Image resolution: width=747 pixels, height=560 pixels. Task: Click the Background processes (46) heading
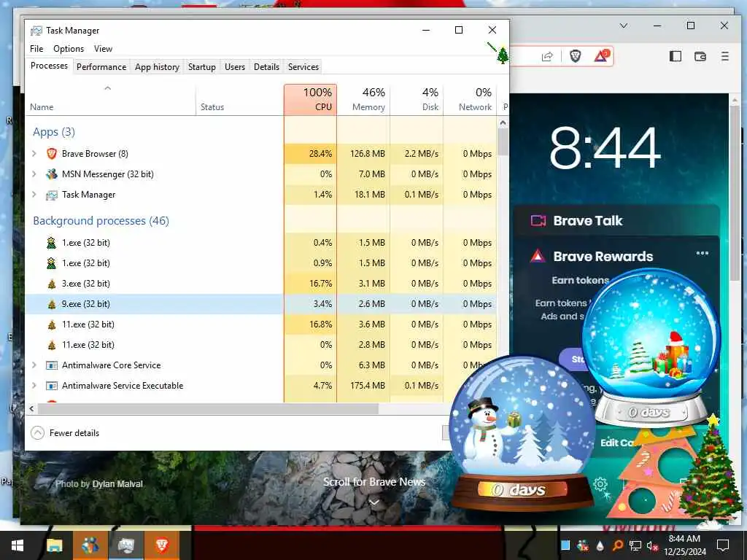click(101, 220)
